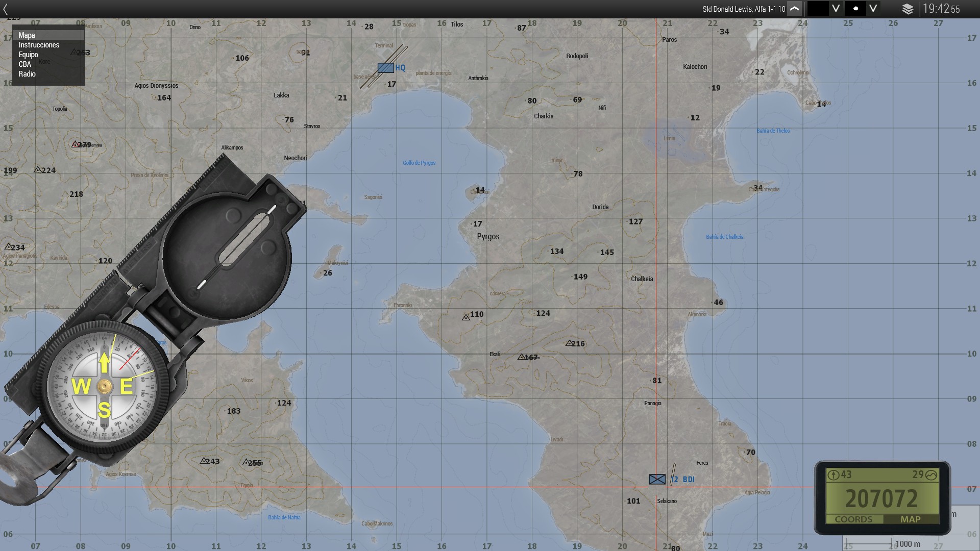Click hill 255 triangle marker

(x=246, y=462)
